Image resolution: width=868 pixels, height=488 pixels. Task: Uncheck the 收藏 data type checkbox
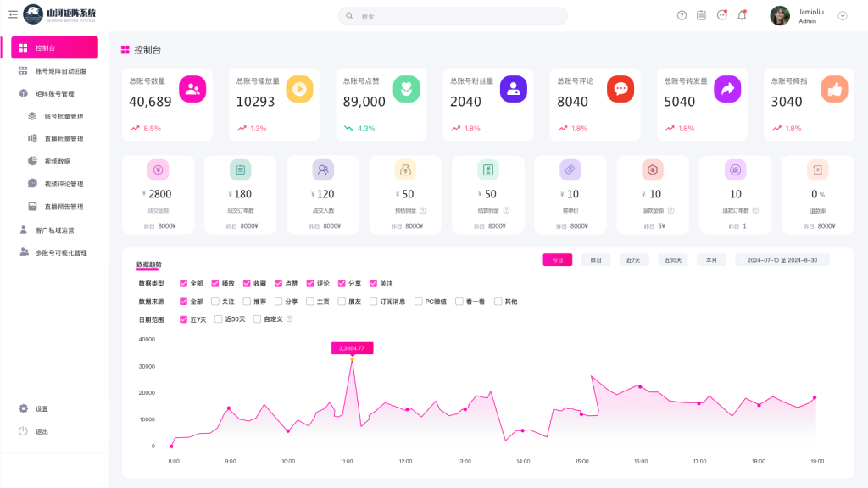pyautogui.click(x=247, y=283)
